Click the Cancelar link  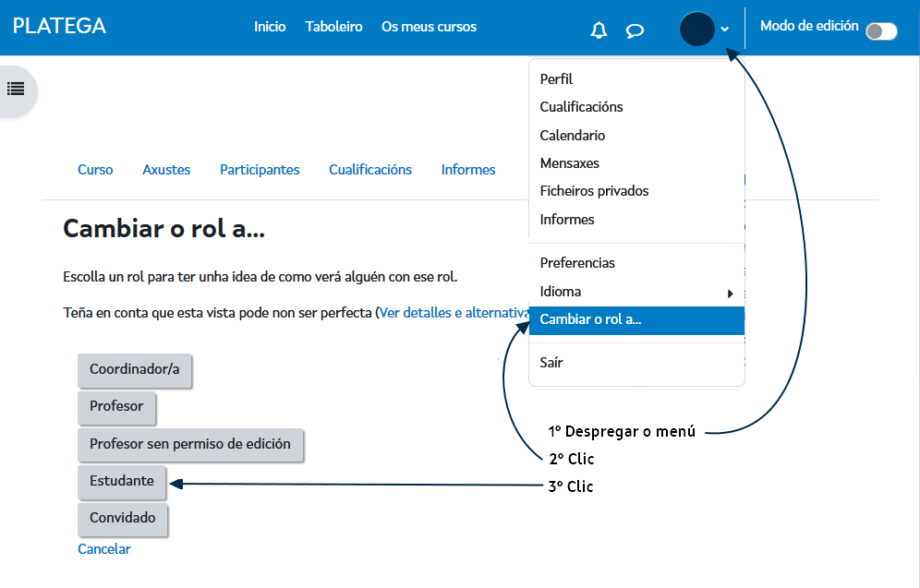point(104,548)
